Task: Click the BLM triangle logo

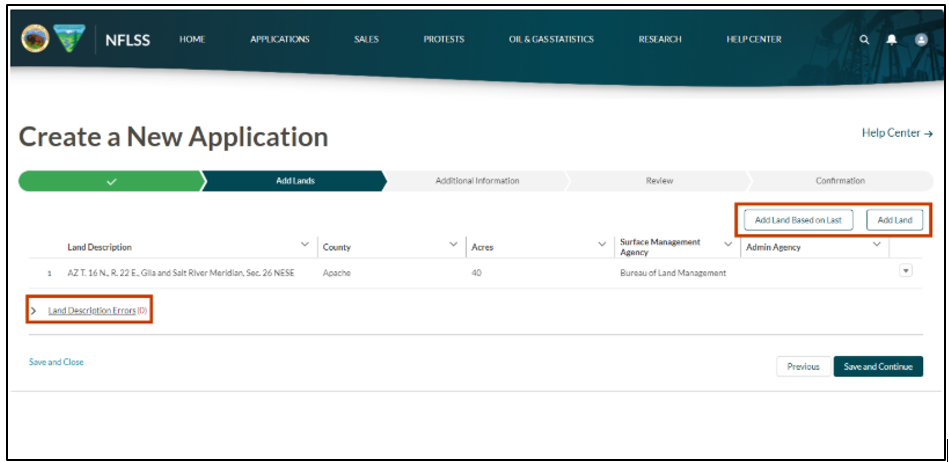Action: pyautogui.click(x=69, y=39)
